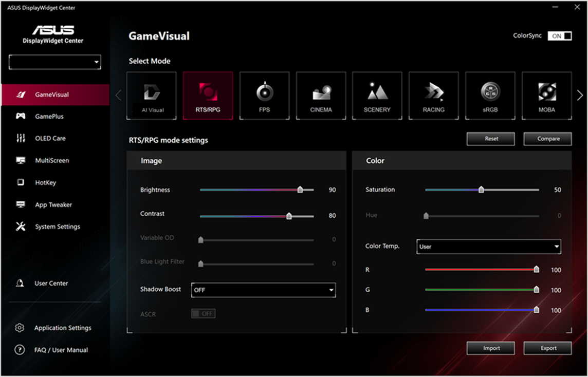The width and height of the screenshot is (588, 377).
Task: Toggle the ASCR switch
Action: [203, 313]
